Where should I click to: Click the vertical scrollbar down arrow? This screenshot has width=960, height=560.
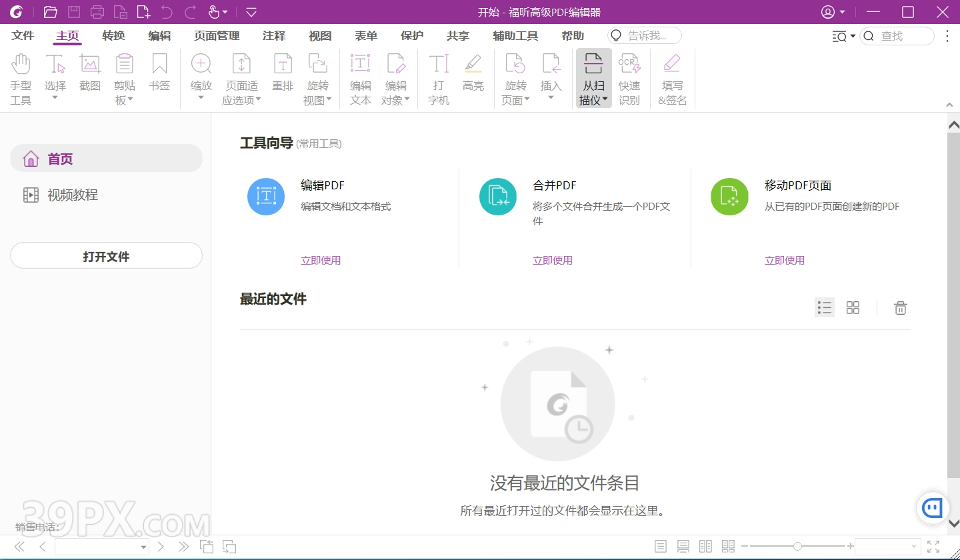click(953, 524)
